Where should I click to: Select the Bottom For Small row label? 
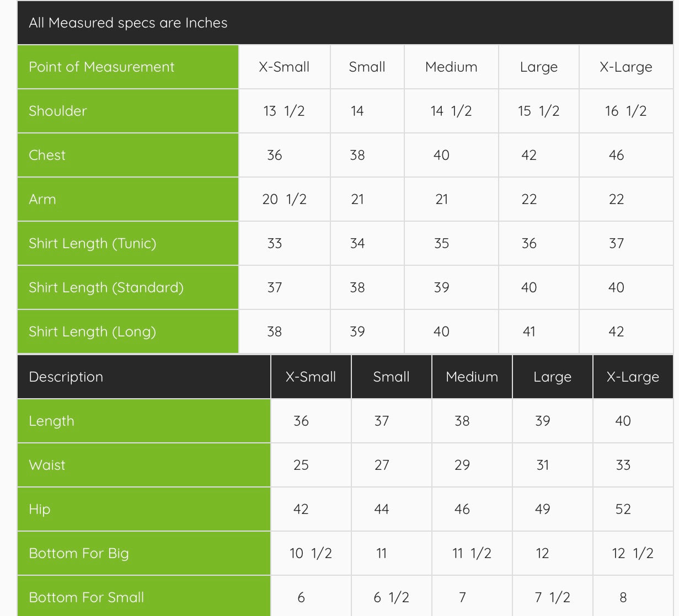point(86,597)
